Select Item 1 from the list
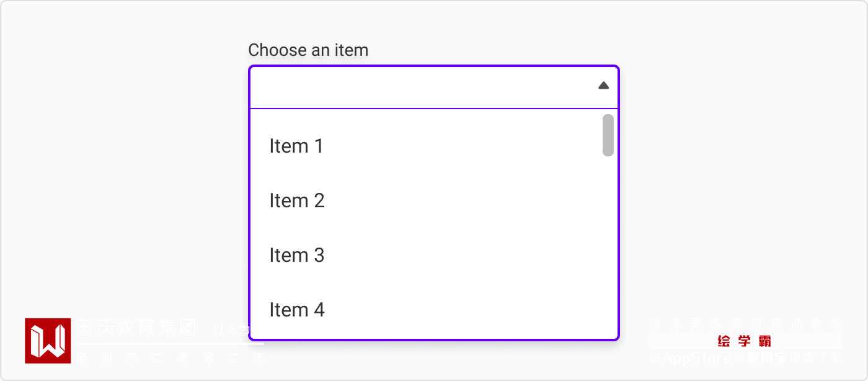Image resolution: width=868 pixels, height=381 pixels. click(296, 146)
